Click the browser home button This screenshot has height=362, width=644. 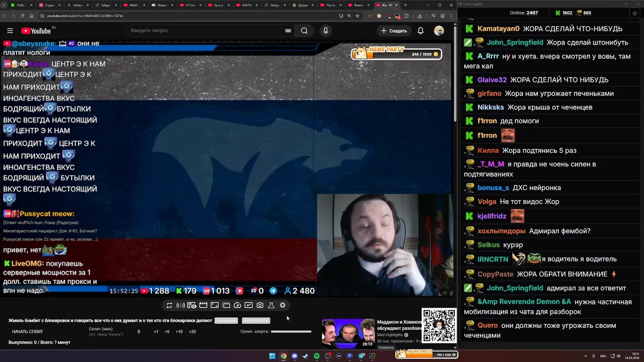(x=31, y=16)
